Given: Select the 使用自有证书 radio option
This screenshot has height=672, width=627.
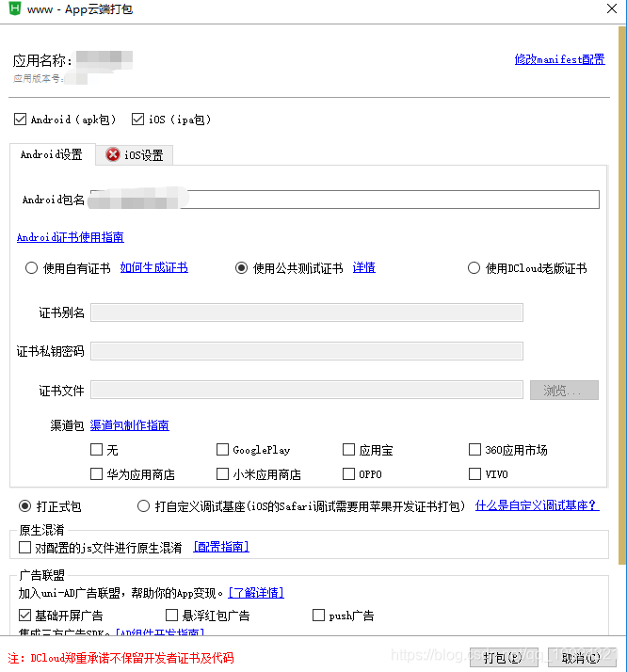Looking at the screenshot, I should (x=31, y=268).
